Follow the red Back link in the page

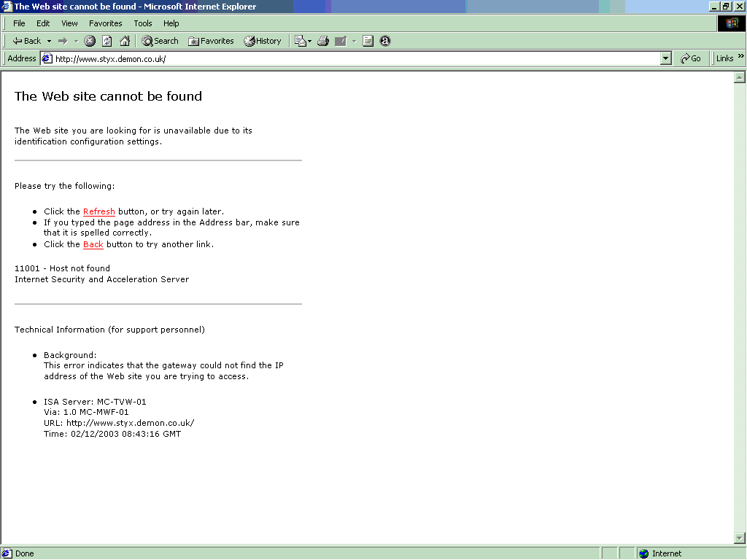(93, 244)
